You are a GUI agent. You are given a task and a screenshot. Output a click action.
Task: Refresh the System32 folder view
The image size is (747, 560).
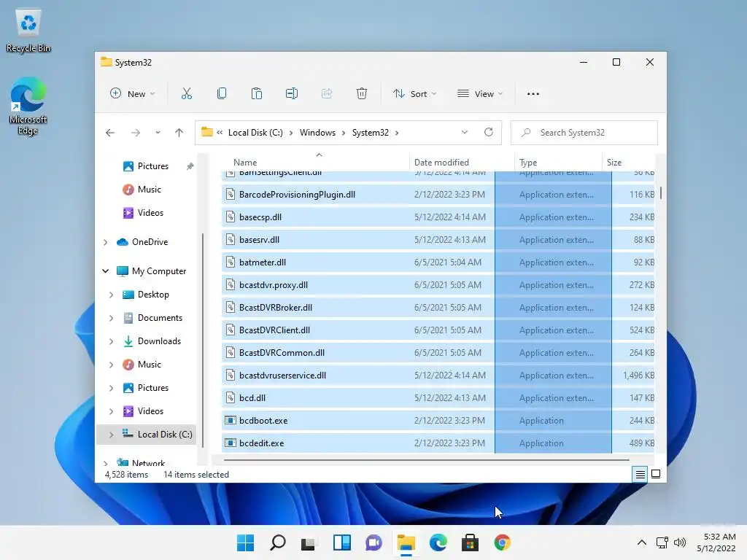click(489, 133)
